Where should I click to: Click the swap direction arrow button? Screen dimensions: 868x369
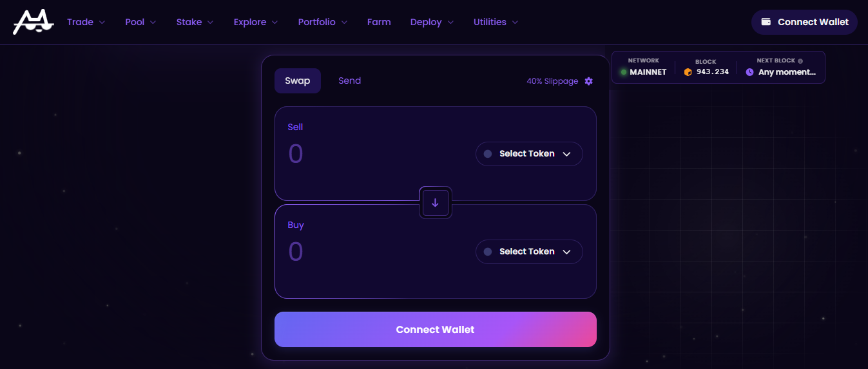(435, 202)
